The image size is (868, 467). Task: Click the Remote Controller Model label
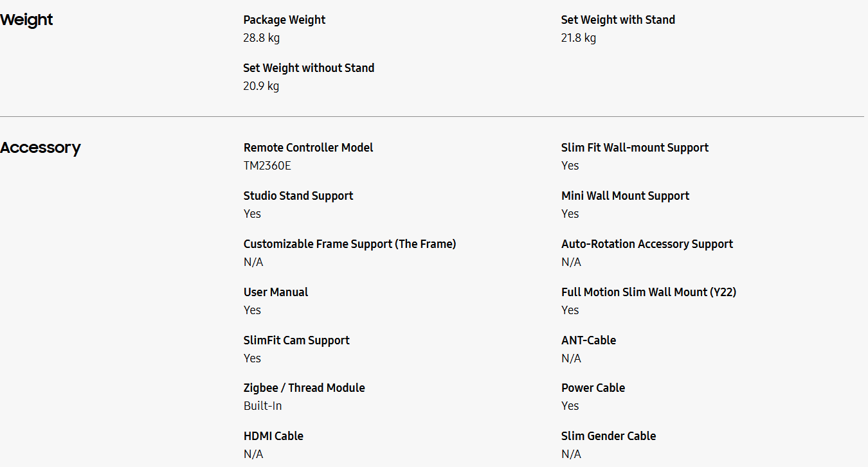pos(308,148)
